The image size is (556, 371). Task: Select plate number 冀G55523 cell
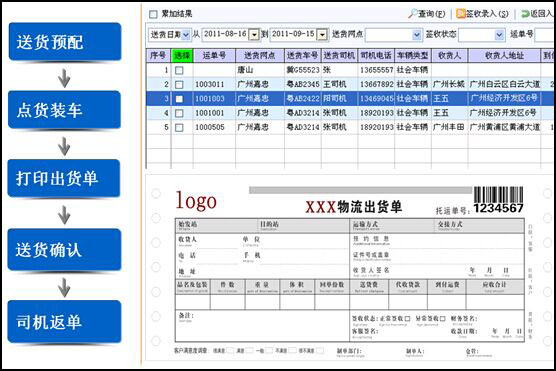[302, 70]
